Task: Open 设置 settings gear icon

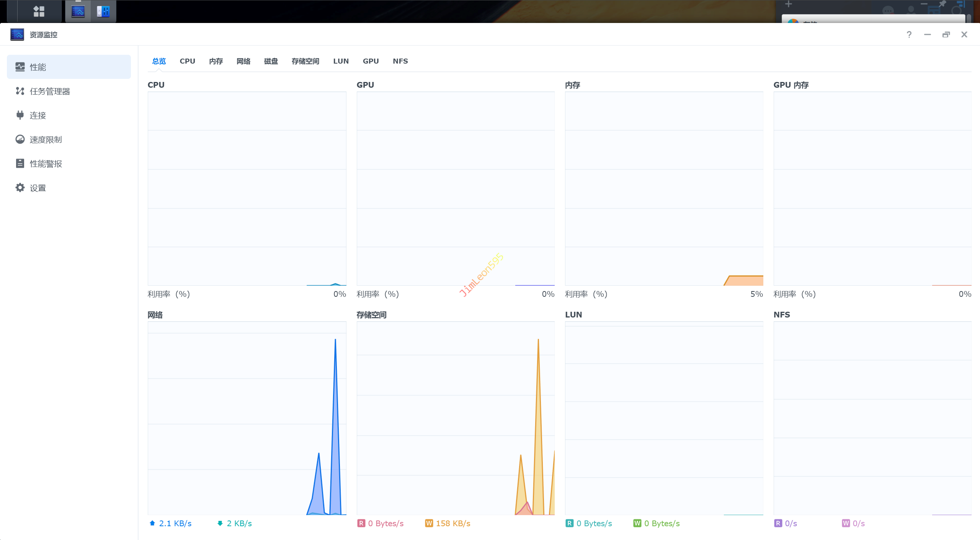Action: [20, 188]
